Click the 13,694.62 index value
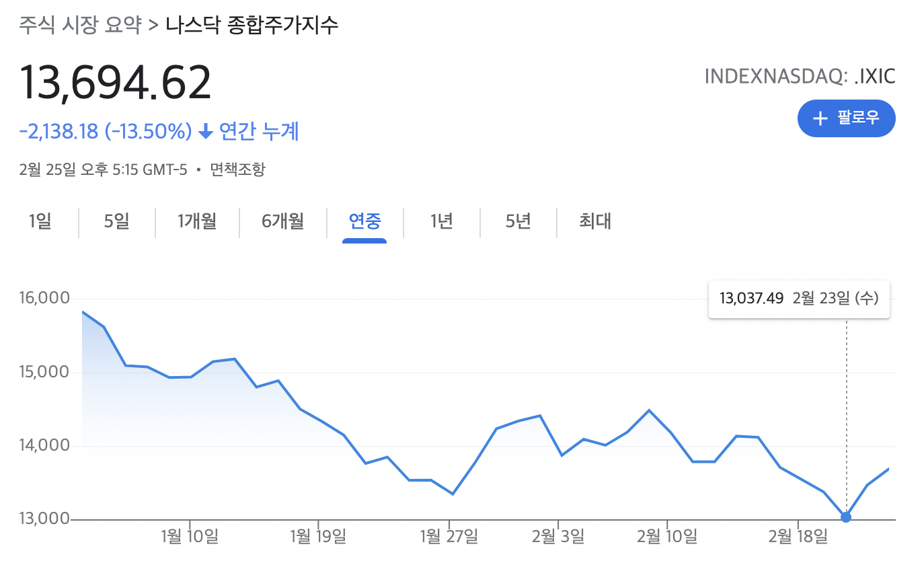924x561 pixels. (116, 83)
